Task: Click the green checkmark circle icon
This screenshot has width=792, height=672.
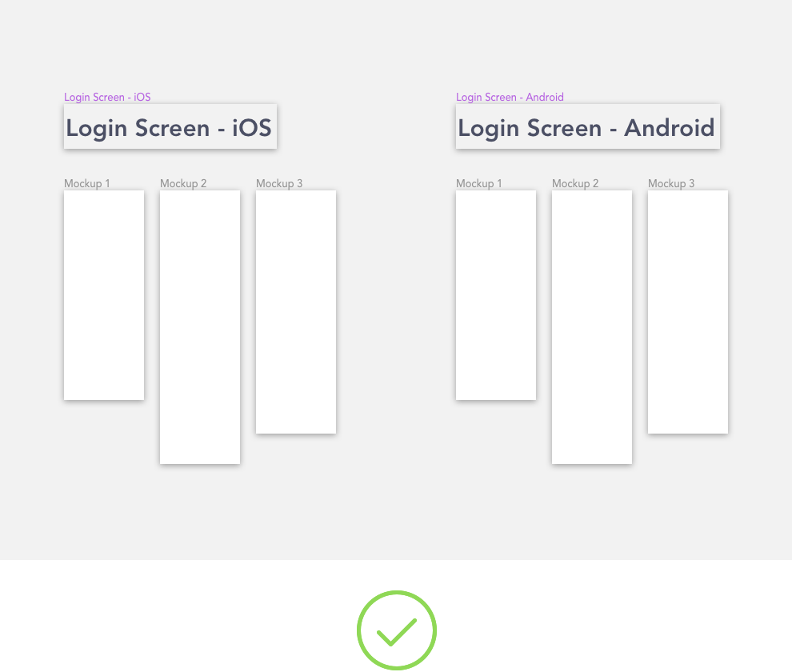Action: click(396, 630)
